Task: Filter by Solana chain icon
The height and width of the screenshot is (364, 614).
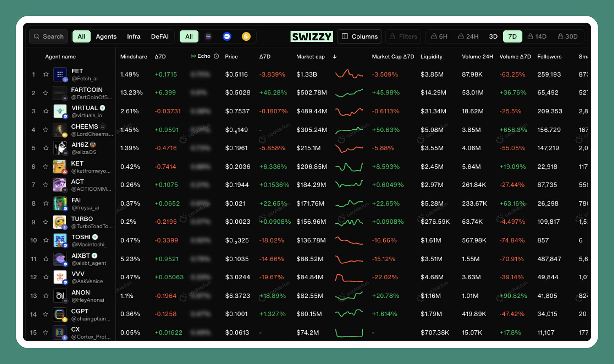Action: (208, 37)
